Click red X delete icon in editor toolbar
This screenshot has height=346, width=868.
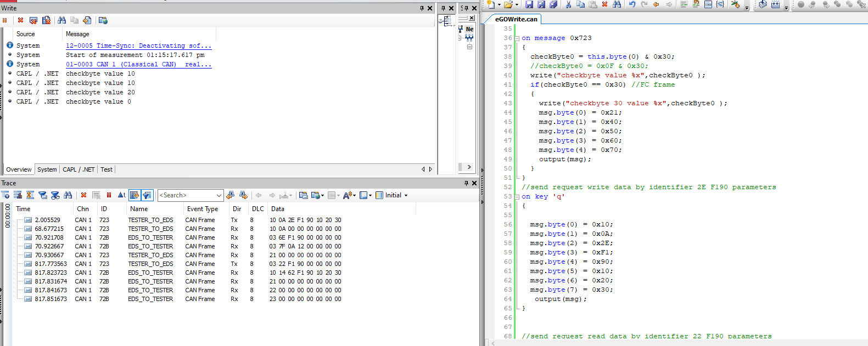coord(604,4)
